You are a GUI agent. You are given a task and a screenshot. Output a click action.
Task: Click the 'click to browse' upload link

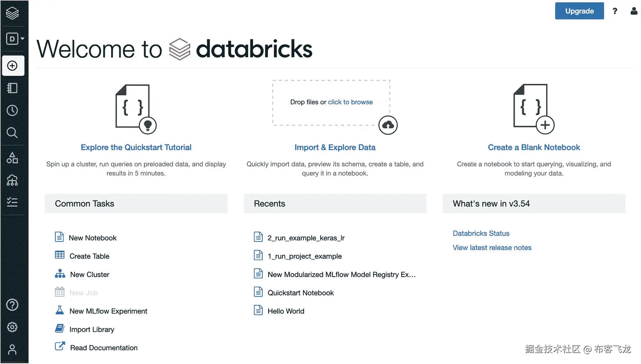click(x=350, y=102)
